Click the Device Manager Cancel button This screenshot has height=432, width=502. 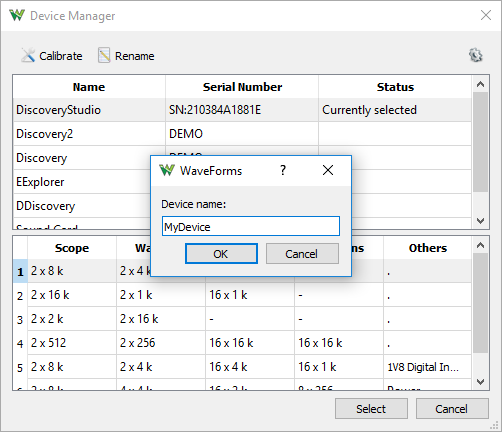click(452, 409)
